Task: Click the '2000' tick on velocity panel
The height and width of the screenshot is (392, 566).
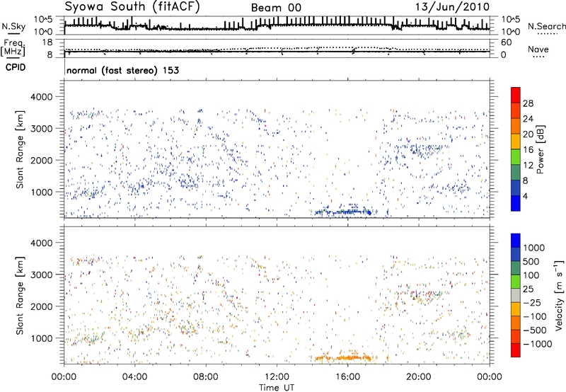Action: [42, 306]
